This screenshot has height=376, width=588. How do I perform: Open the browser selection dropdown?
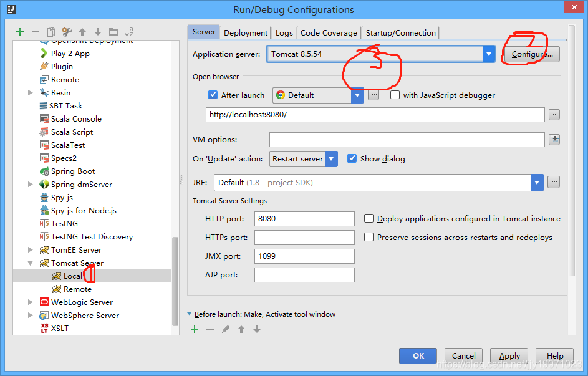[x=357, y=95]
